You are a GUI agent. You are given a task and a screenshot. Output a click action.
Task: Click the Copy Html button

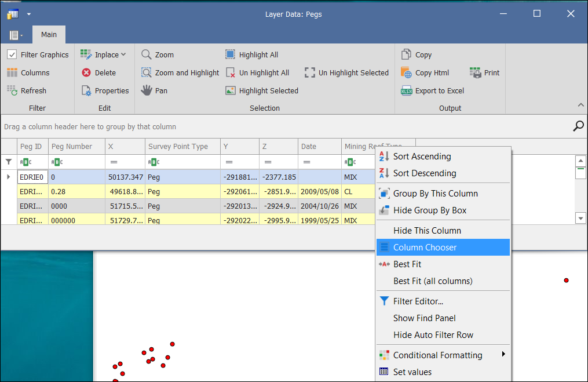click(x=432, y=72)
